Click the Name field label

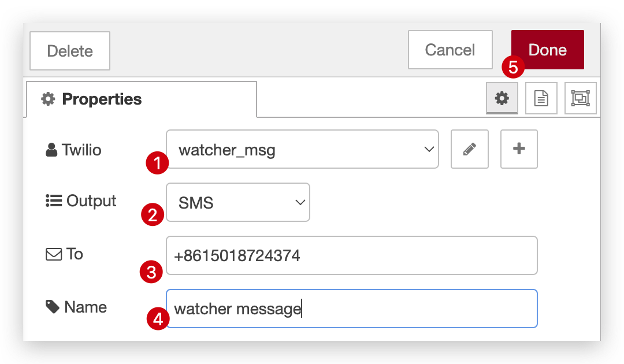76,307
